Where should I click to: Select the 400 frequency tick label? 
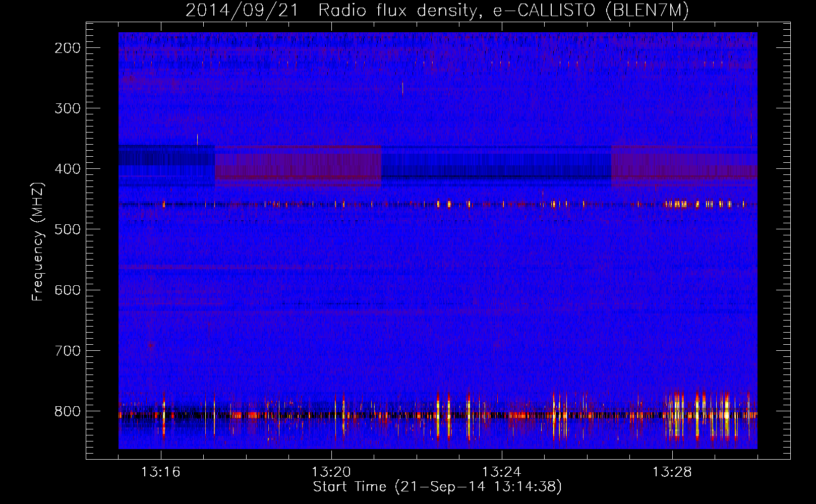68,169
